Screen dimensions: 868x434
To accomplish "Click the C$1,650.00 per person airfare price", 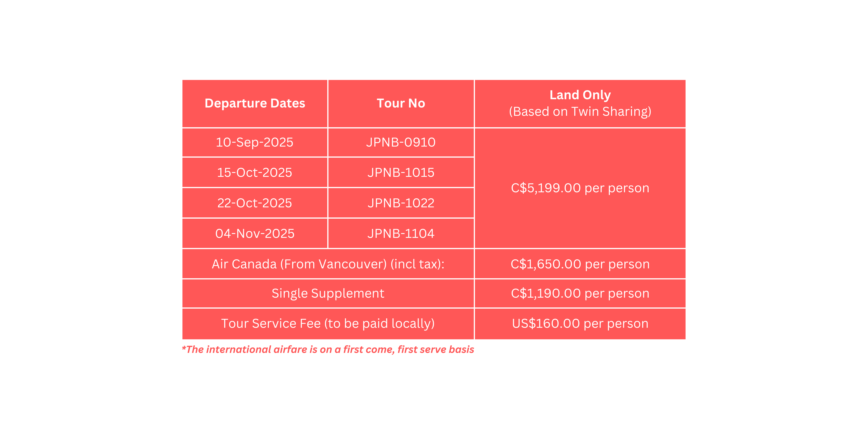I will [580, 264].
